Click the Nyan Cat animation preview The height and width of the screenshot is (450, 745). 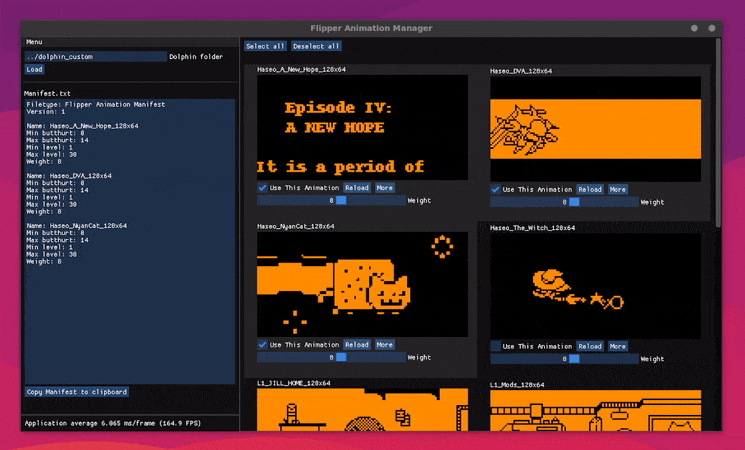pos(363,284)
